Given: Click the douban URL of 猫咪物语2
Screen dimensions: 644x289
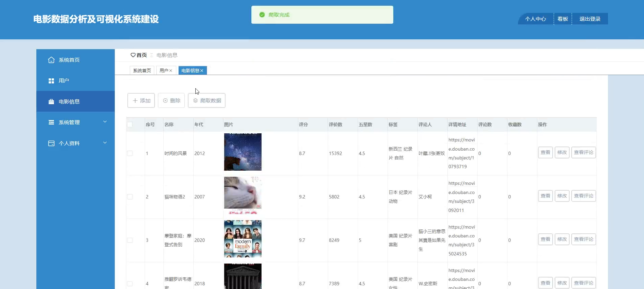Looking at the screenshot, I should (x=462, y=197).
